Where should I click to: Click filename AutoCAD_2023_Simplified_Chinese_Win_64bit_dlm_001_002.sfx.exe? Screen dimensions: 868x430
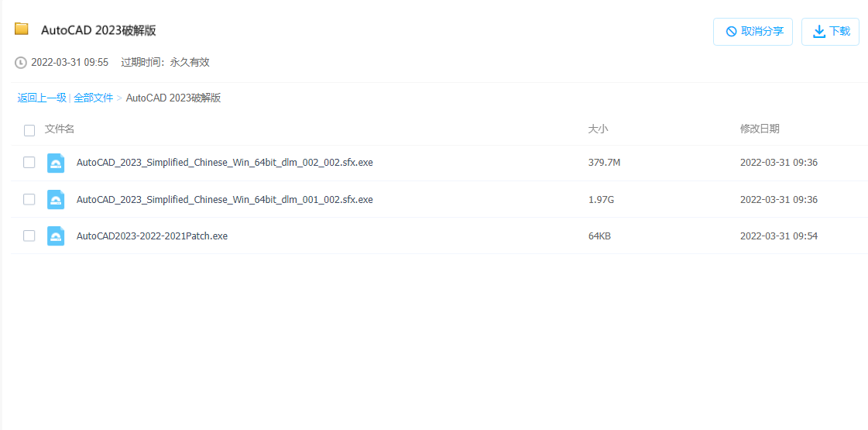[225, 199]
